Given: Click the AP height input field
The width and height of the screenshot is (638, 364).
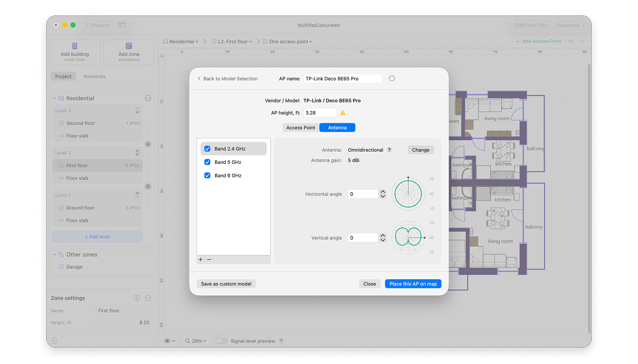Looking at the screenshot, I should (320, 113).
